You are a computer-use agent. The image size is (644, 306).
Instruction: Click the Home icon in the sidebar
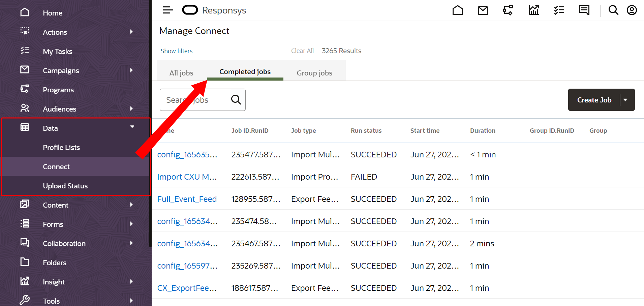click(x=25, y=12)
